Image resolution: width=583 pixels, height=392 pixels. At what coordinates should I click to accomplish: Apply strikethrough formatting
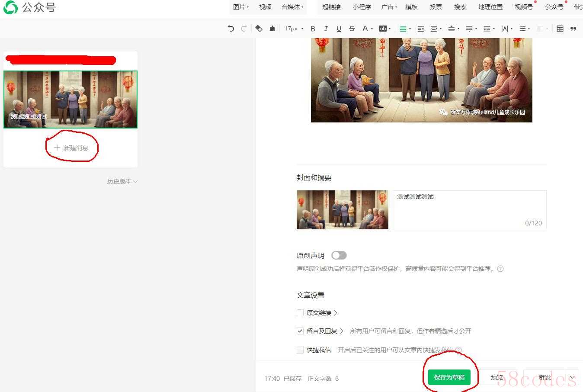[352, 29]
